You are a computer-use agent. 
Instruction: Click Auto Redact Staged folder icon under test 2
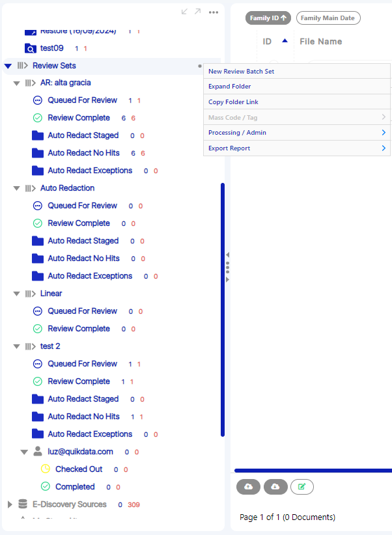pos(38,399)
